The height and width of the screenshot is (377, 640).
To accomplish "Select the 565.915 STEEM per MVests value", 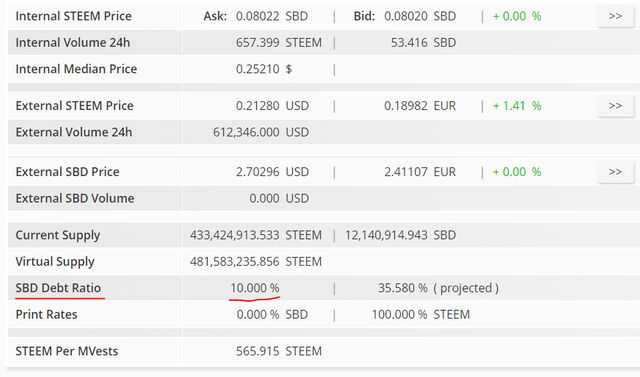I will point(279,351).
